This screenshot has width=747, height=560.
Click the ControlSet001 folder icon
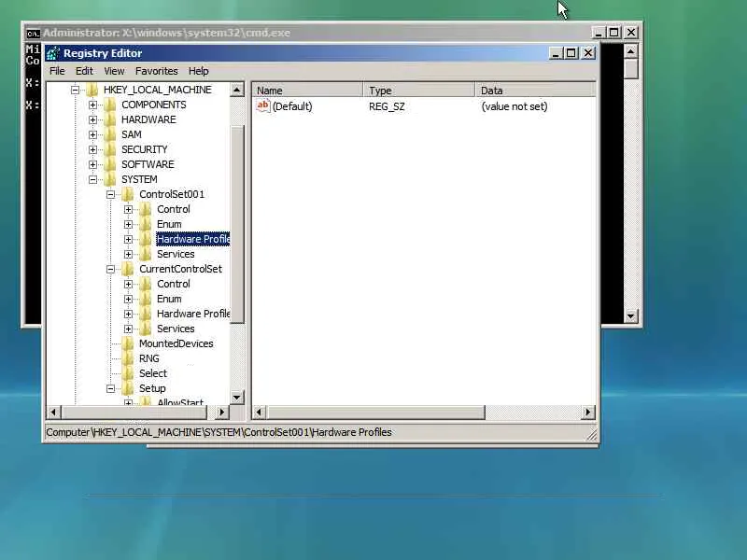pos(128,194)
